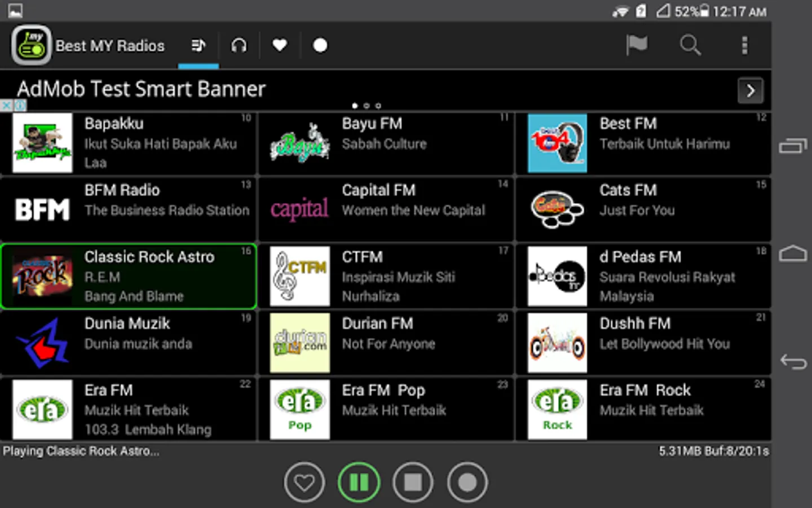Open the recordings circle tab

click(x=320, y=45)
